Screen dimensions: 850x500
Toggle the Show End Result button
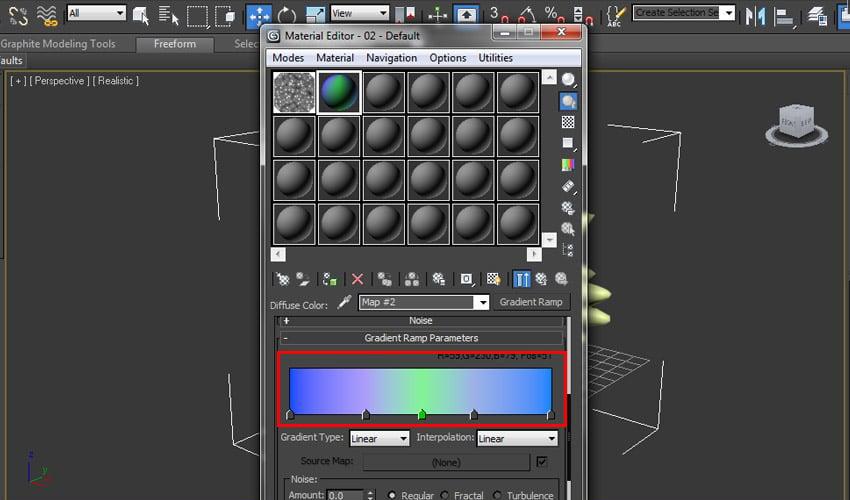[521, 279]
